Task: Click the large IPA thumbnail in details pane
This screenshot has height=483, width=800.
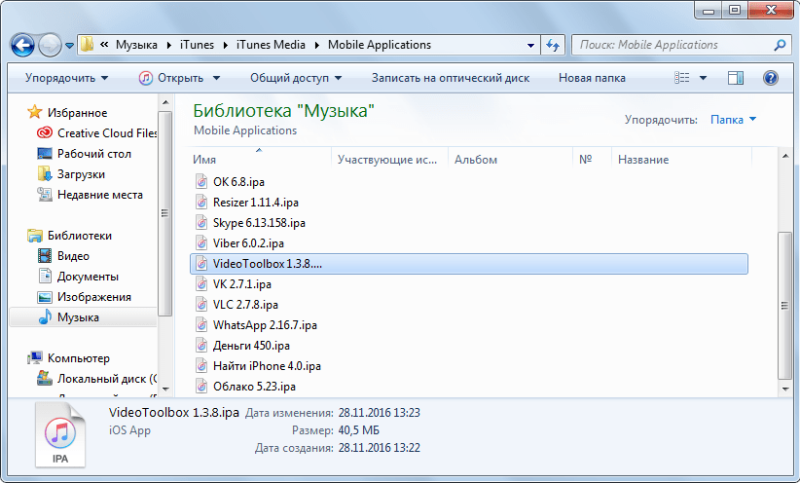Action: [60, 435]
